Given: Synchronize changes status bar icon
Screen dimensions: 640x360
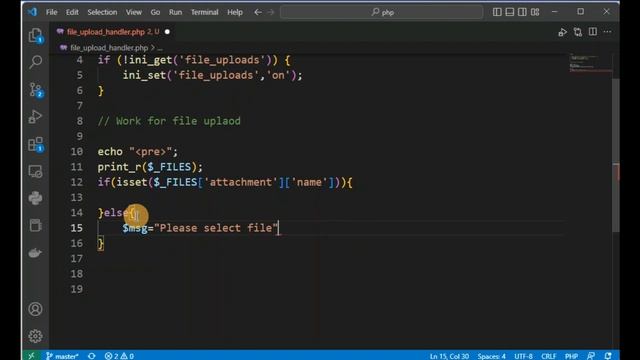Looking at the screenshot, I should point(92,356).
